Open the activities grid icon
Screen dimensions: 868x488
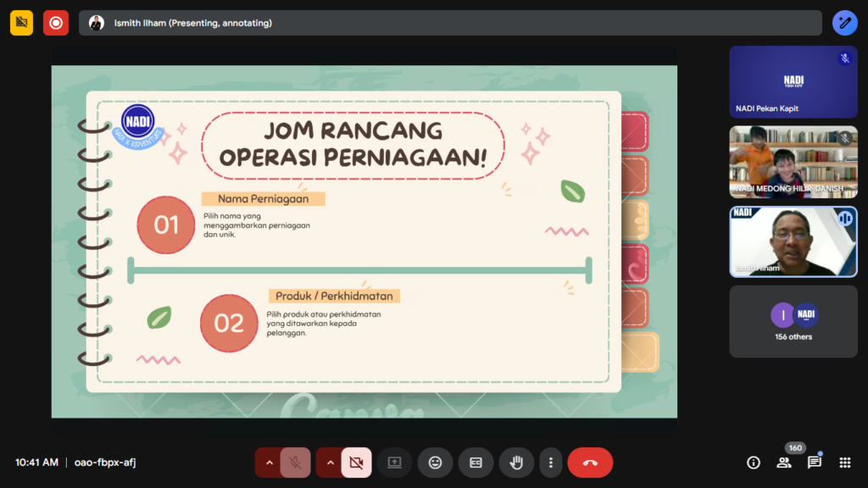pos(844,463)
